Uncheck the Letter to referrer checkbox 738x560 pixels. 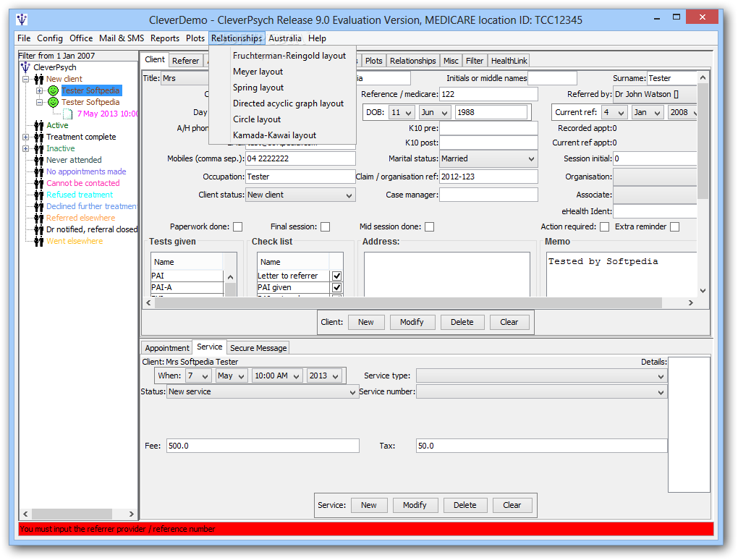pos(337,276)
